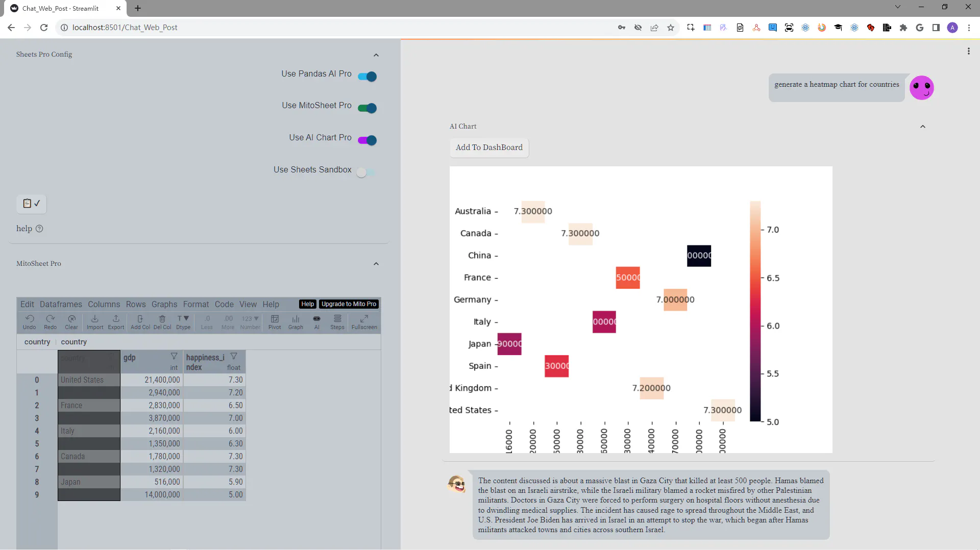Open the Graphs menu
980x550 pixels.
point(164,304)
